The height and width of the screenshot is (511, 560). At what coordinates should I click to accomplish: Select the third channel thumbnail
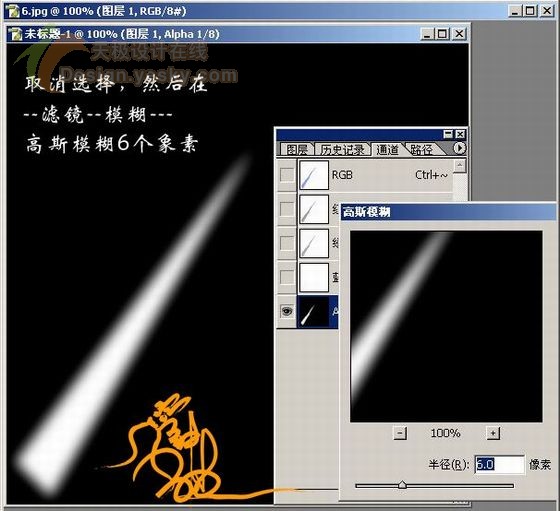click(x=314, y=243)
